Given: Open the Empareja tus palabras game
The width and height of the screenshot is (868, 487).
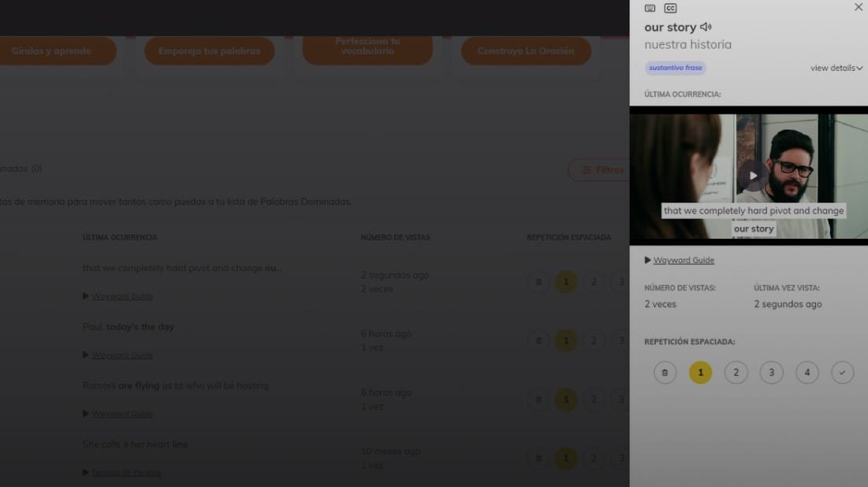Looking at the screenshot, I should coord(209,51).
